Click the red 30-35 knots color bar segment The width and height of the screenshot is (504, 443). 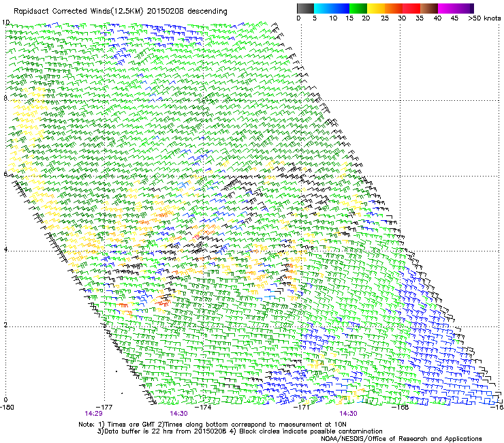click(x=411, y=8)
